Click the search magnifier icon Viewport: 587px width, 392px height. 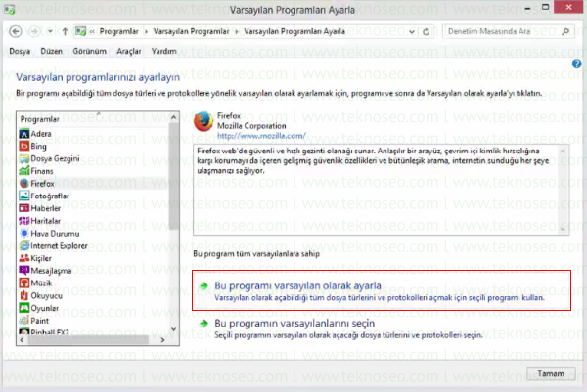[566, 32]
